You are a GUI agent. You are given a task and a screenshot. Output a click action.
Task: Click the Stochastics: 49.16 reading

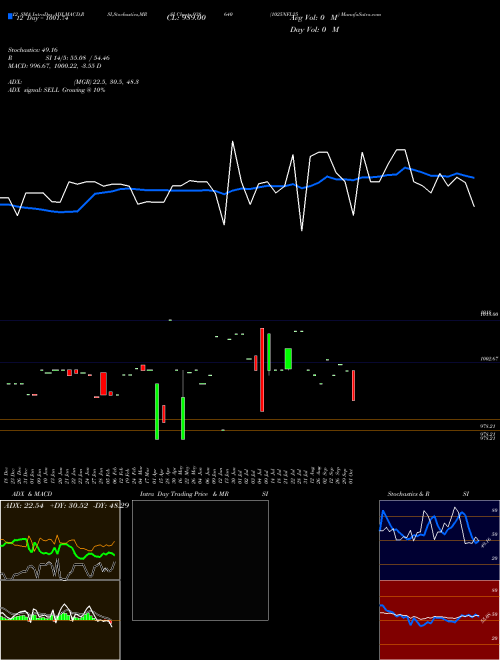(x=32, y=50)
